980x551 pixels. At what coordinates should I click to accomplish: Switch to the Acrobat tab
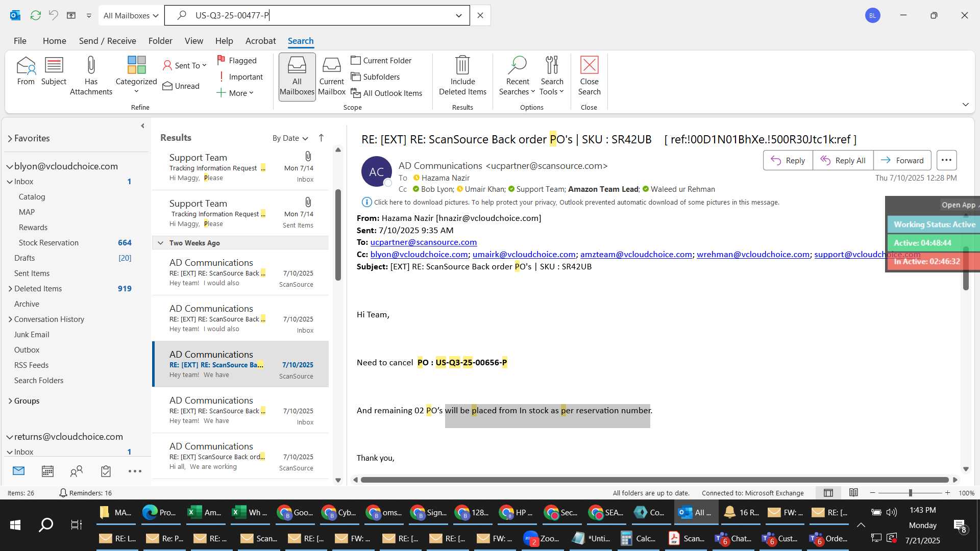tap(260, 41)
